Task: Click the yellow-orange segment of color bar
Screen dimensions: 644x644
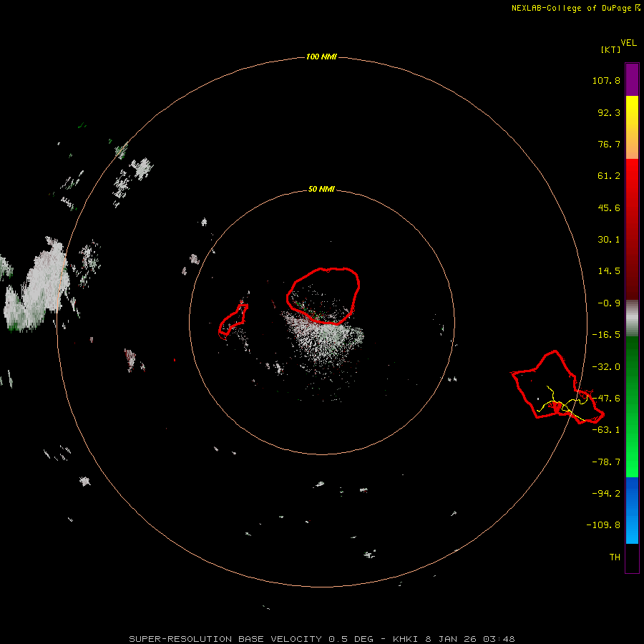Action: tap(632, 127)
